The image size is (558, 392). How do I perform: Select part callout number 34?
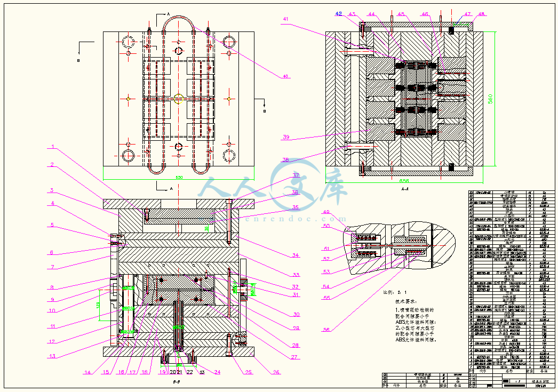point(296,255)
